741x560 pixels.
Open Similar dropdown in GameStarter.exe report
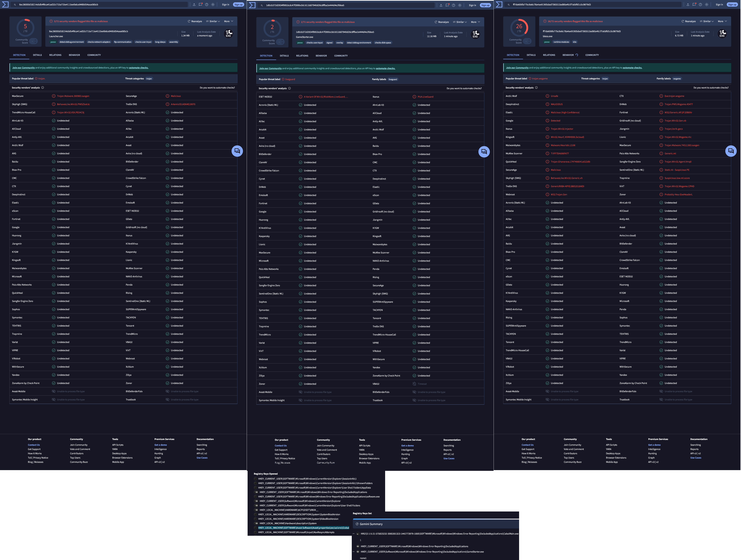point(460,22)
